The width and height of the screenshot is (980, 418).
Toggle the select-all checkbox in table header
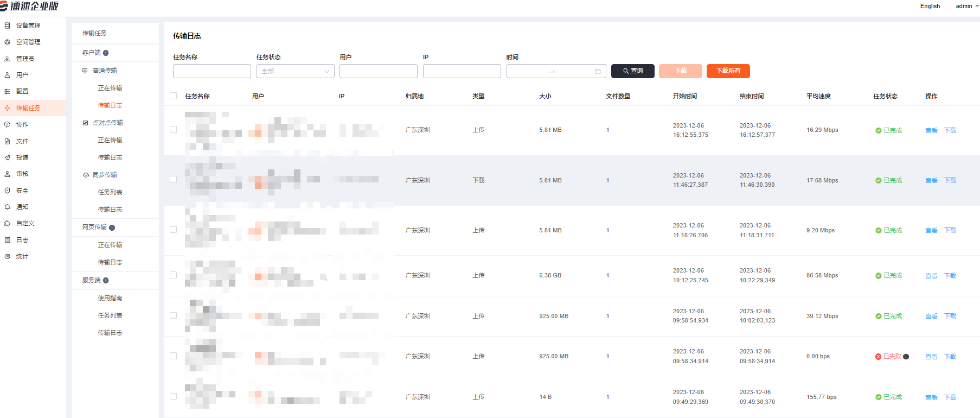pos(174,96)
